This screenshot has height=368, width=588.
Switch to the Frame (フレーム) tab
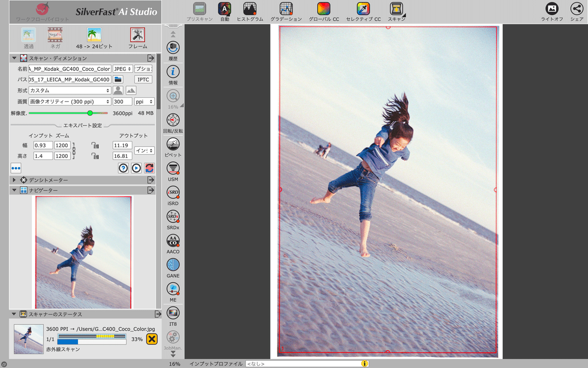pos(137,35)
